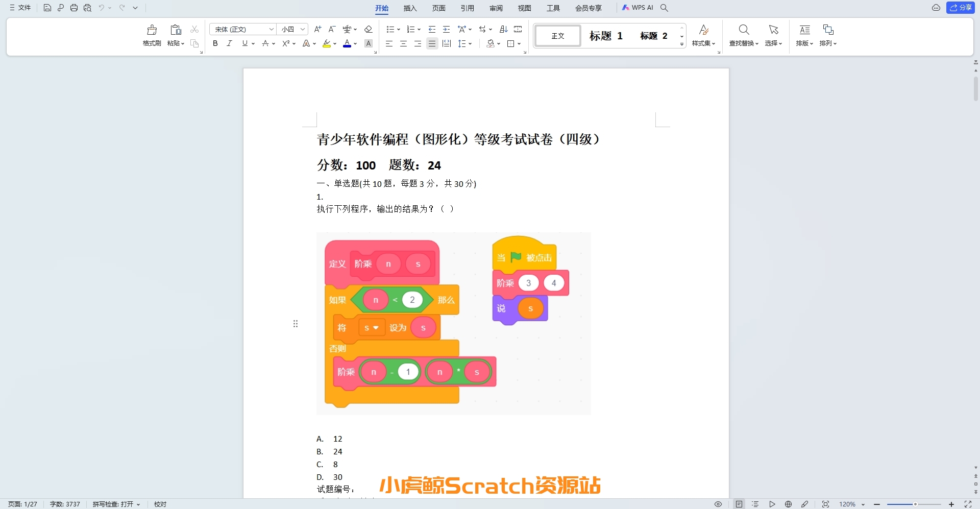Expand the bullet list dropdown arrow

(399, 30)
